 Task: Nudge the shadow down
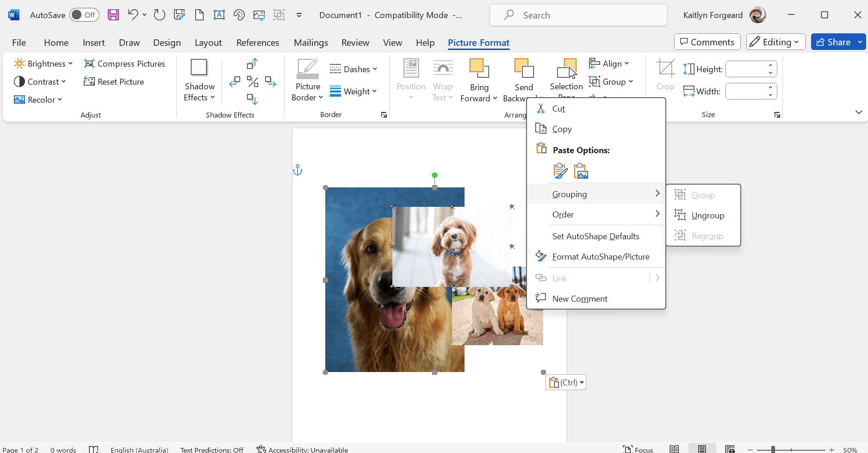[x=253, y=99]
